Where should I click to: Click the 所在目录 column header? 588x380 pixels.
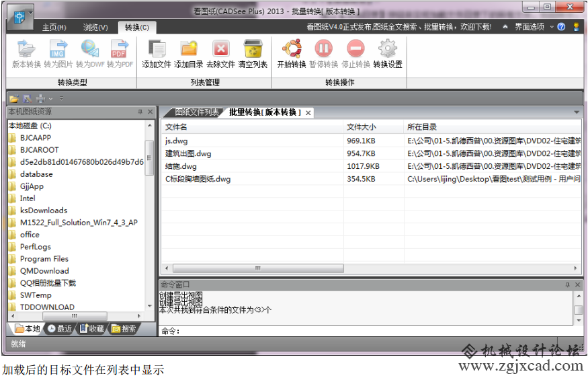[x=493, y=127]
